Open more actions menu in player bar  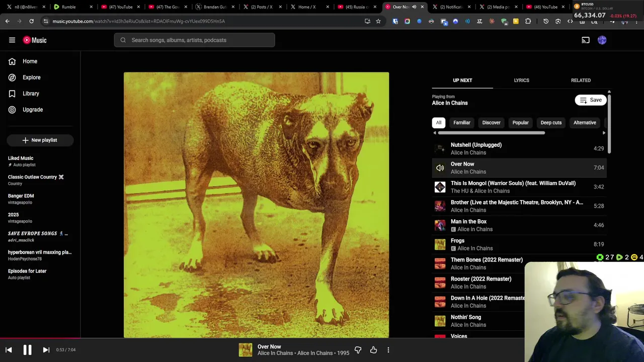pos(388,350)
